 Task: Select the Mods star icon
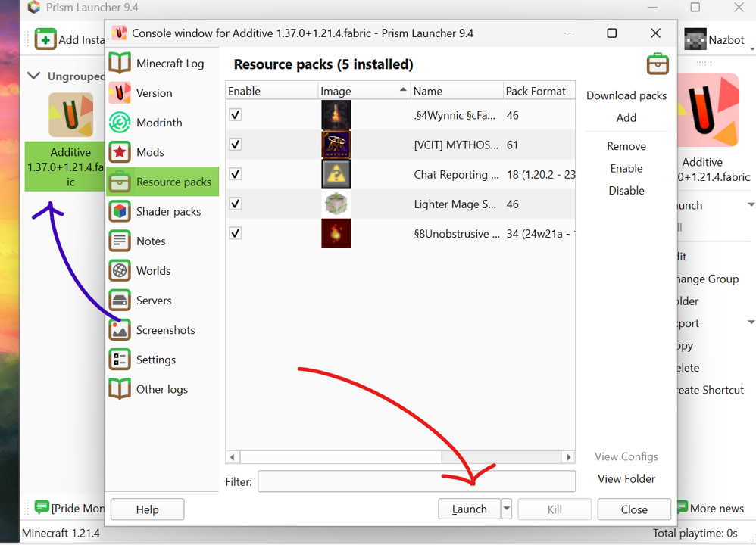(120, 152)
